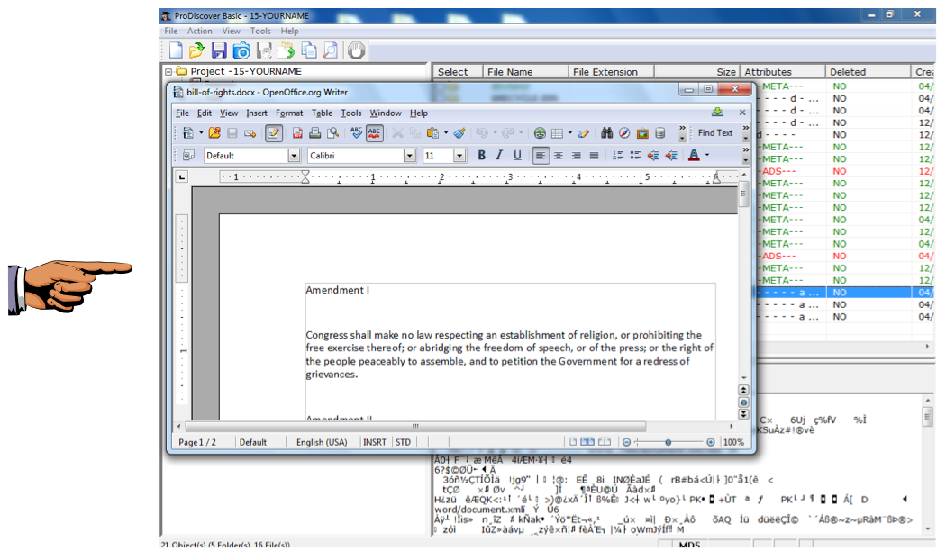946x560 pixels.
Task: Open the Font Color dropdown arrow
Action: [707, 156]
